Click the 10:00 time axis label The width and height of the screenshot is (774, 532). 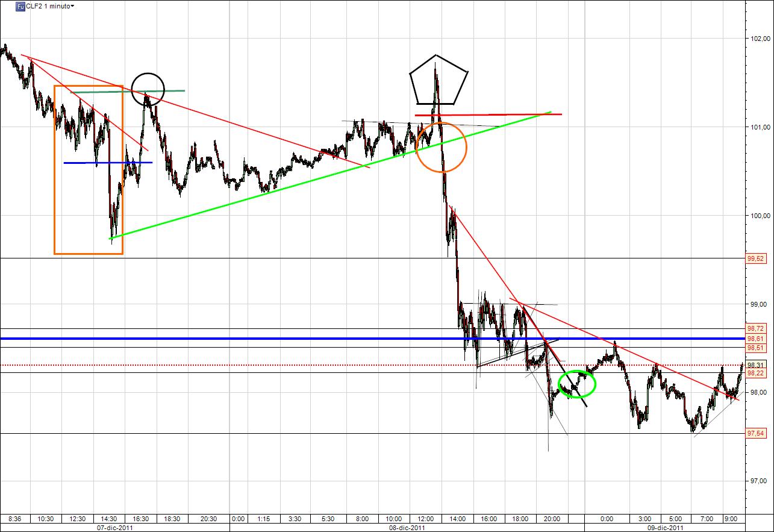pos(394,518)
